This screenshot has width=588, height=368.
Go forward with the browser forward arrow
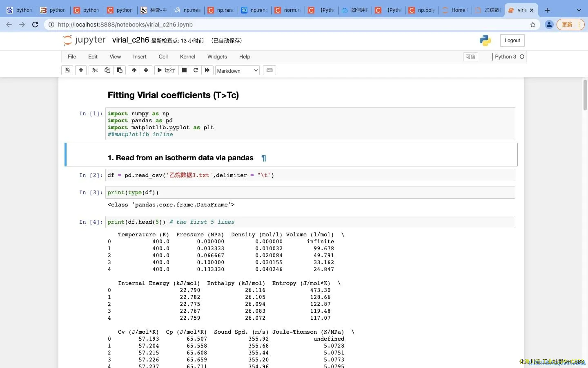tap(22, 25)
